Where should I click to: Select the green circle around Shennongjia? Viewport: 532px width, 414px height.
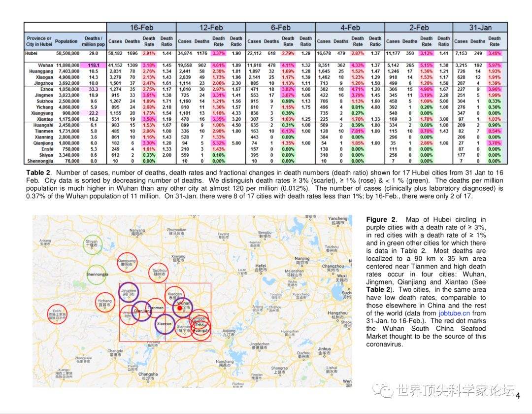(x=97, y=275)
